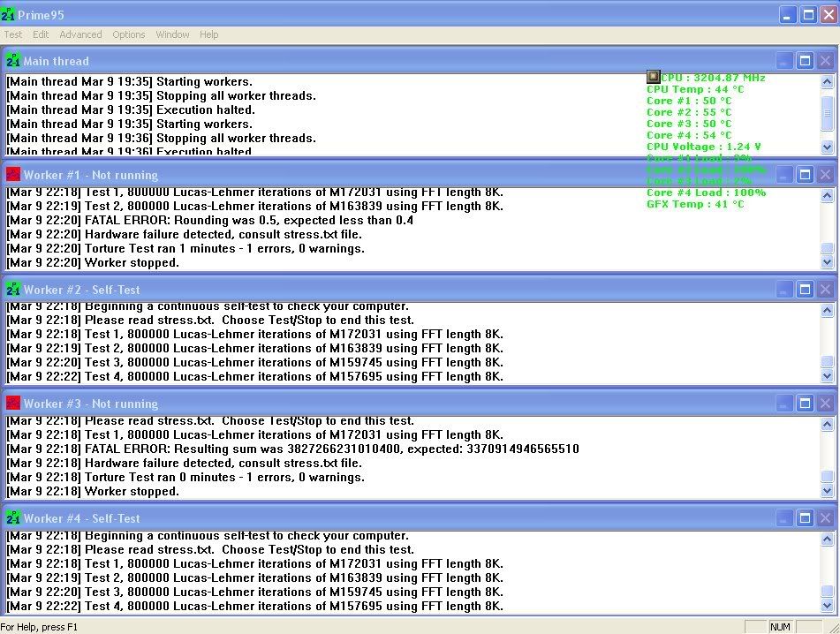Open the Advanced menu
The width and height of the screenshot is (840, 634).
pyautogui.click(x=80, y=34)
